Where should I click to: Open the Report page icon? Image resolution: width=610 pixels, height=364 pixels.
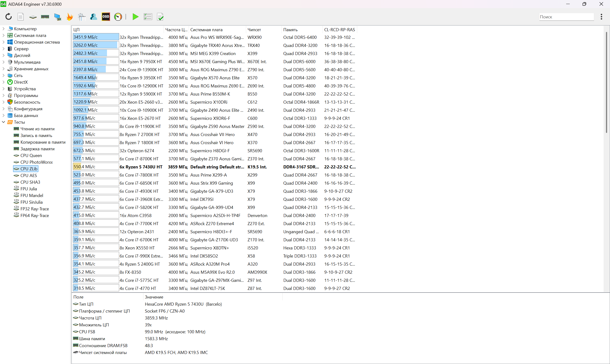pyautogui.click(x=20, y=17)
